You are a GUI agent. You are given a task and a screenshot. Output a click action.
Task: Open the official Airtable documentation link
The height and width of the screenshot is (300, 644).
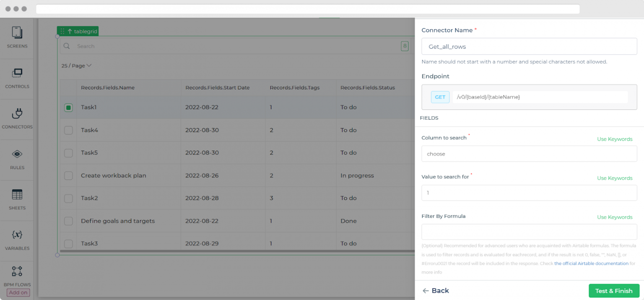coord(591,263)
